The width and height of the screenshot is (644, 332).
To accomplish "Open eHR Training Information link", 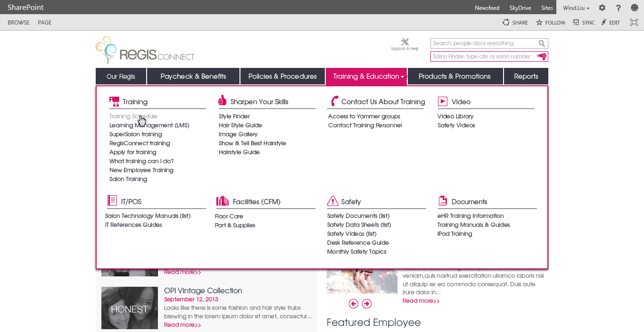I will tap(471, 216).
